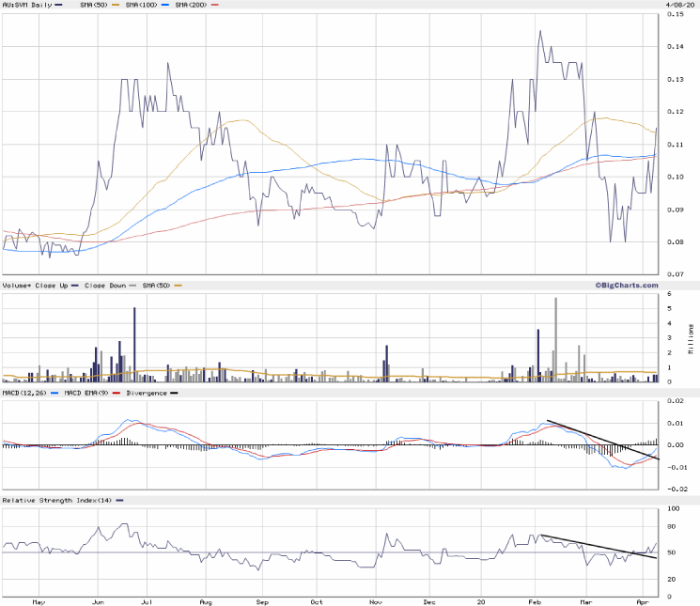This screenshot has width=700, height=606.
Task: Click the Volume Close Up legend marker
Action: click(75, 285)
